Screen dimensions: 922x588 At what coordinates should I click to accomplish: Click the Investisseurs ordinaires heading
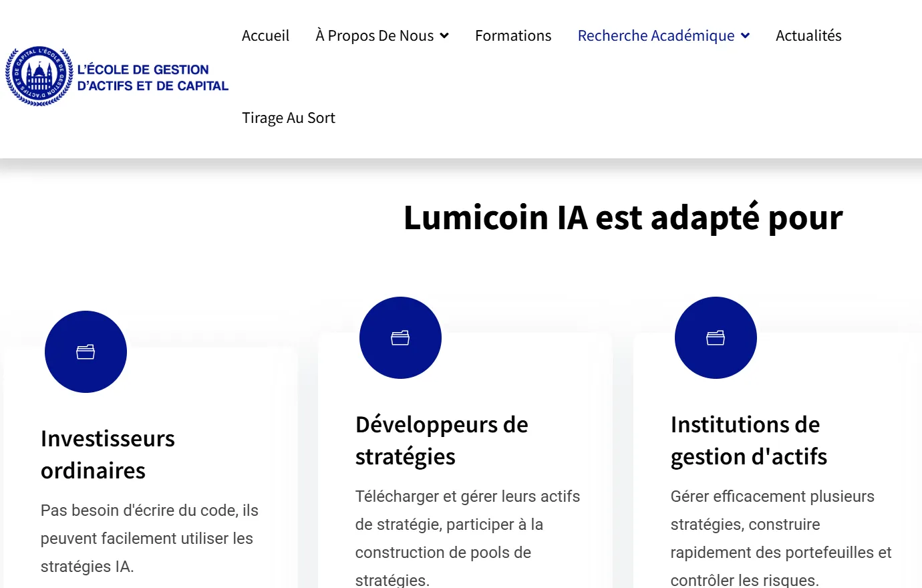pyautogui.click(x=108, y=454)
